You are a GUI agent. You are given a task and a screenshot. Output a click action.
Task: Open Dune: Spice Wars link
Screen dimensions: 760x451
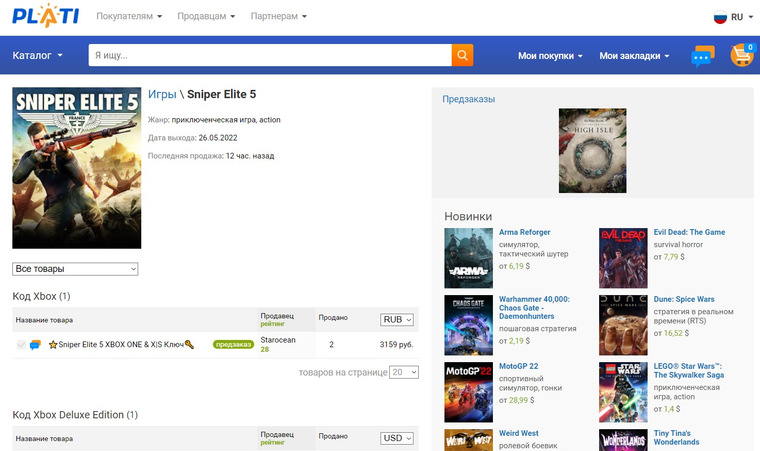684,299
